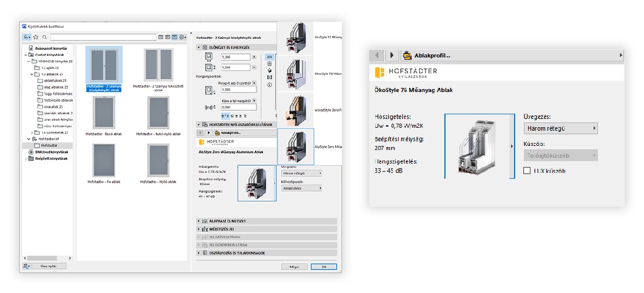The width and height of the screenshot is (644, 293).
Task: Click the window width dimension icon
Action: 208,57
